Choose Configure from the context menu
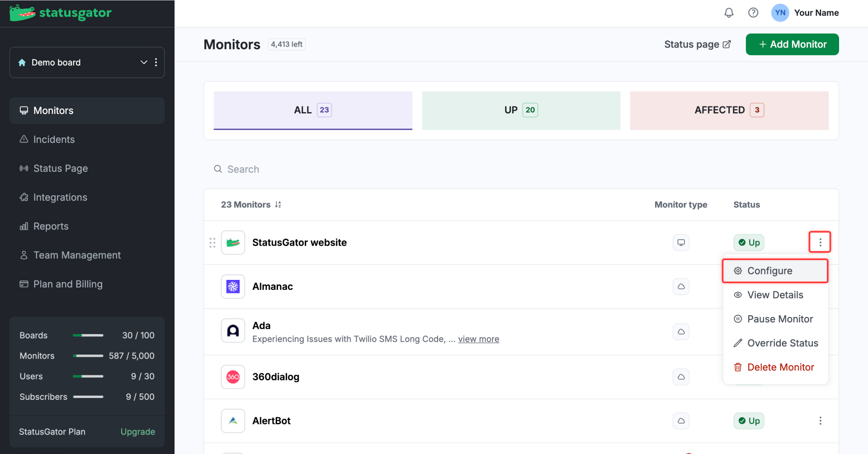Screen dimensions: 868x454 tap(775, 271)
